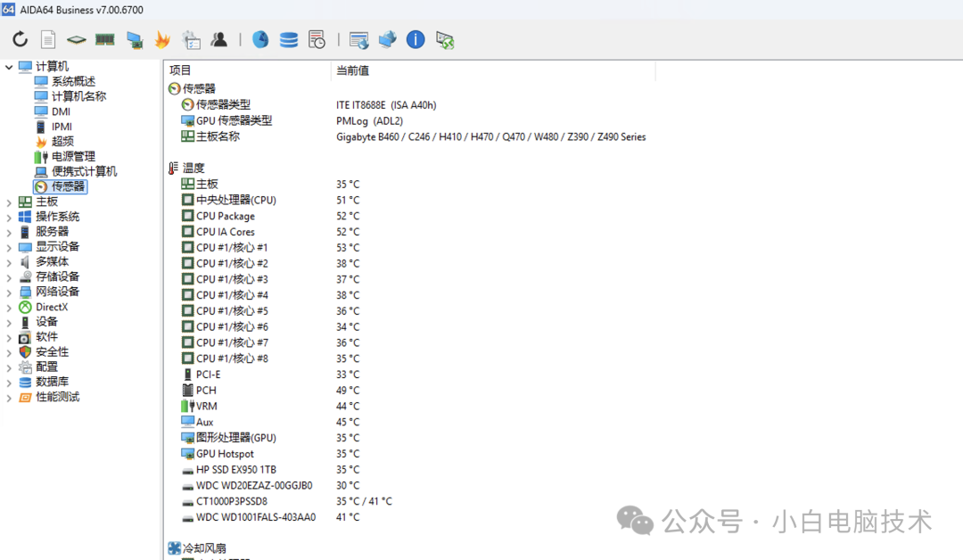Open the blue database stack toolbar icon
Viewport: 963px width, 560px height.
[x=289, y=40]
